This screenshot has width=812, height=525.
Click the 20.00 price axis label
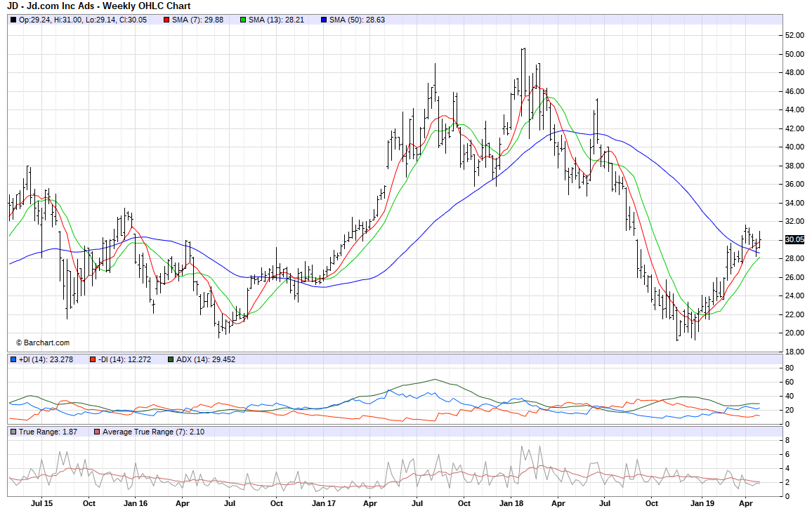pos(795,333)
